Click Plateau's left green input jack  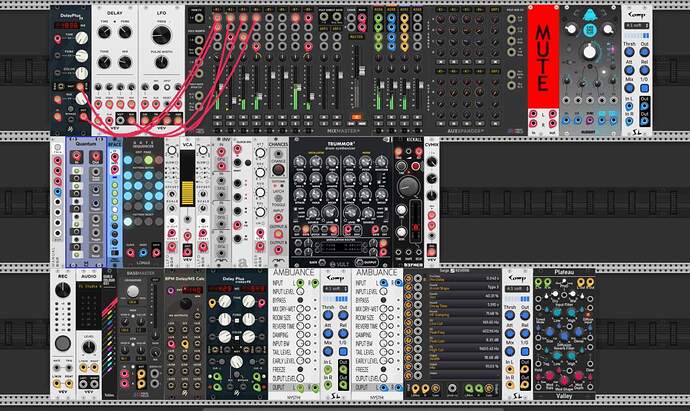coord(539,283)
